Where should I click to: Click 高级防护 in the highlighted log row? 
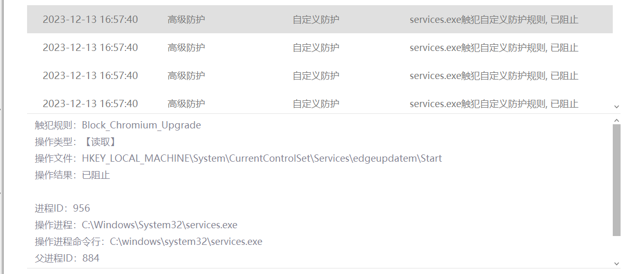click(186, 20)
